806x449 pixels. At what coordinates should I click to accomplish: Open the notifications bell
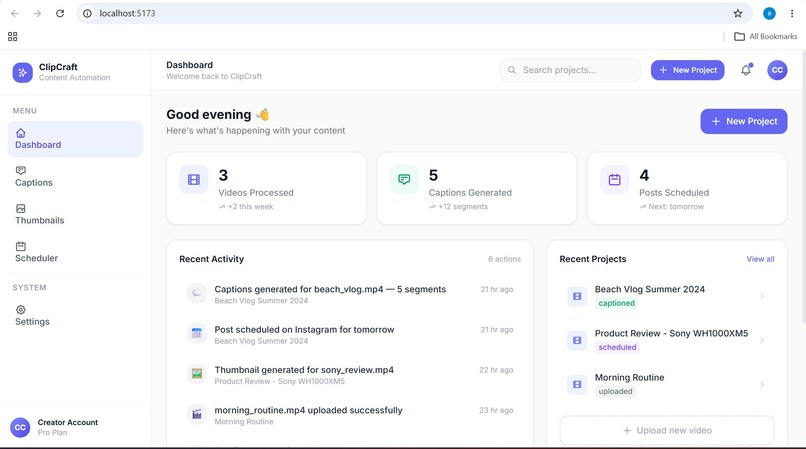(x=746, y=70)
